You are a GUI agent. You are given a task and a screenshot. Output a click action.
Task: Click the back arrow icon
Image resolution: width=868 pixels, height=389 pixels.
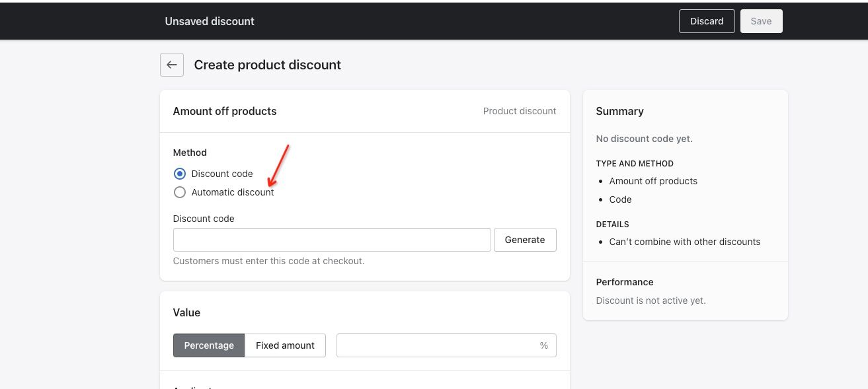pos(172,65)
